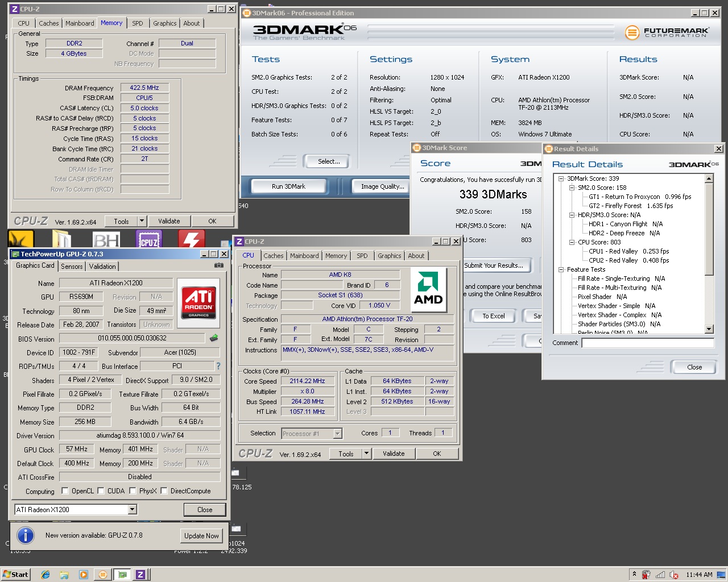The width and height of the screenshot is (728, 582).
Task: Switch to 3DMark06 taskbar button
Action: pos(103,575)
